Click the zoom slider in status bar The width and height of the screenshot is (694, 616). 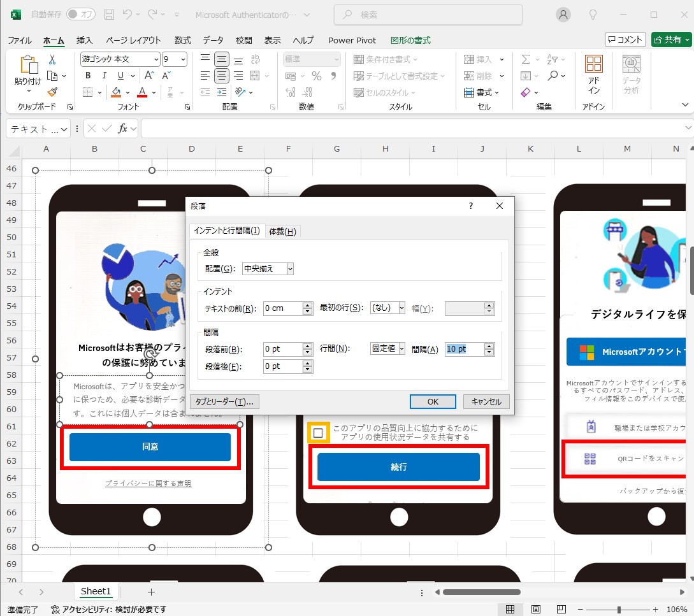click(619, 610)
